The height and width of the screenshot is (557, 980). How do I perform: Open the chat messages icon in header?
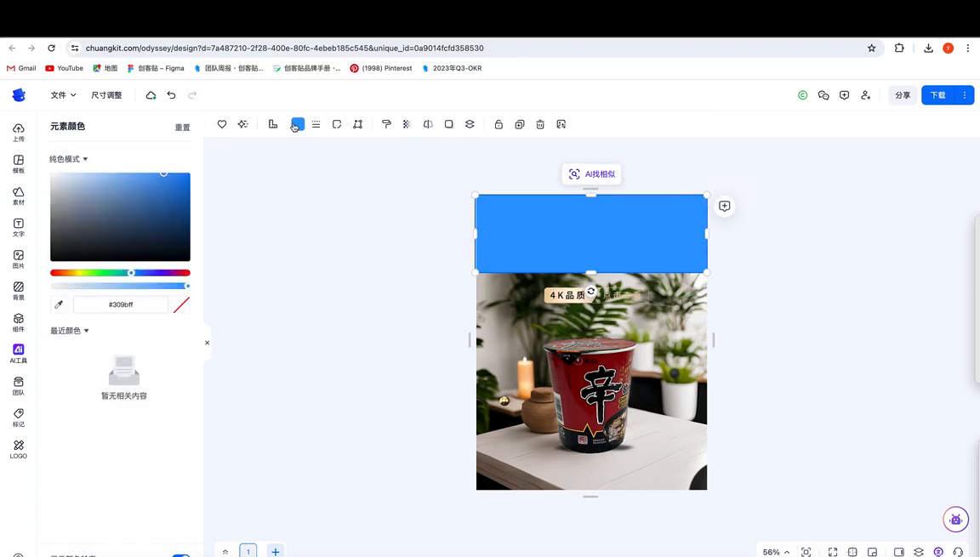tap(823, 95)
